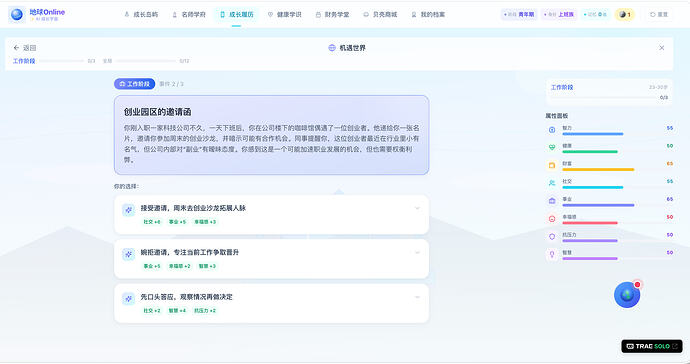The image size is (690, 364).
Task: Click the 重置 reset button
Action: (659, 15)
